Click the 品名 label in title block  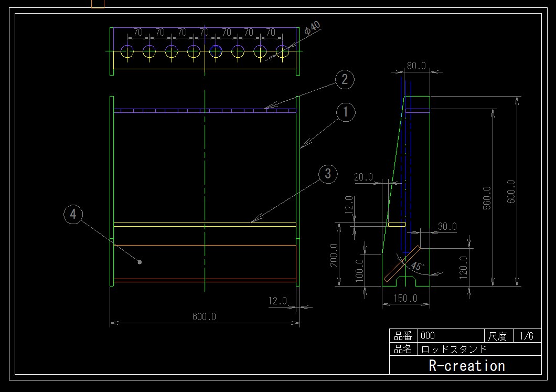click(x=403, y=349)
